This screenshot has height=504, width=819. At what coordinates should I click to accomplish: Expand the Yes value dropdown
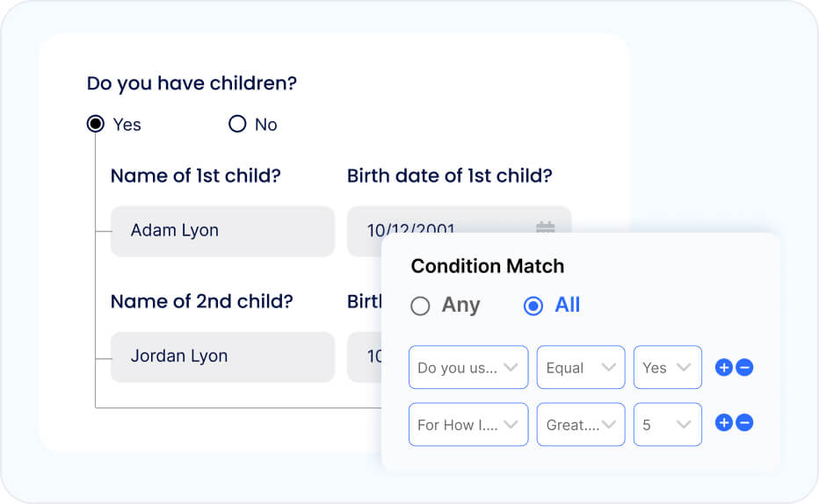click(x=668, y=367)
